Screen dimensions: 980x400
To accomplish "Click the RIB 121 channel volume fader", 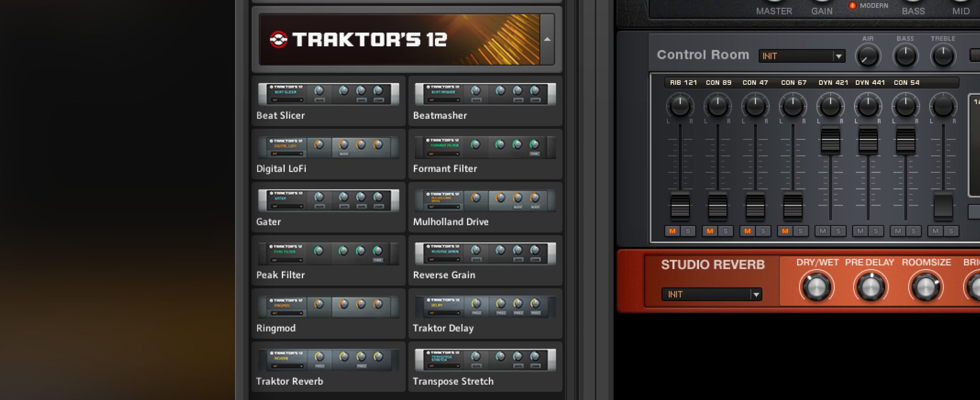I will [680, 206].
